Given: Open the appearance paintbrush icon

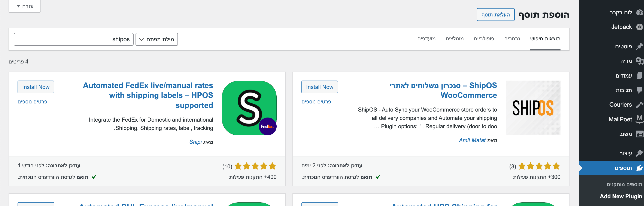Looking at the screenshot, I should point(639,153).
